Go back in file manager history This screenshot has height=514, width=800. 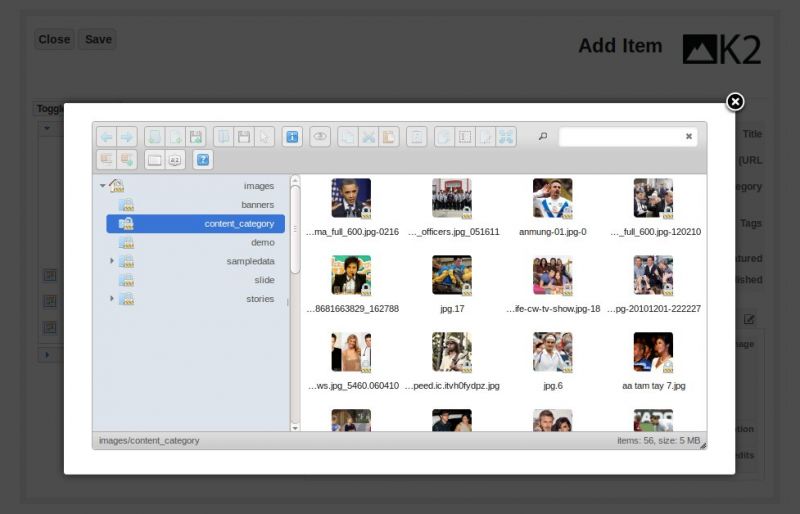[x=107, y=137]
